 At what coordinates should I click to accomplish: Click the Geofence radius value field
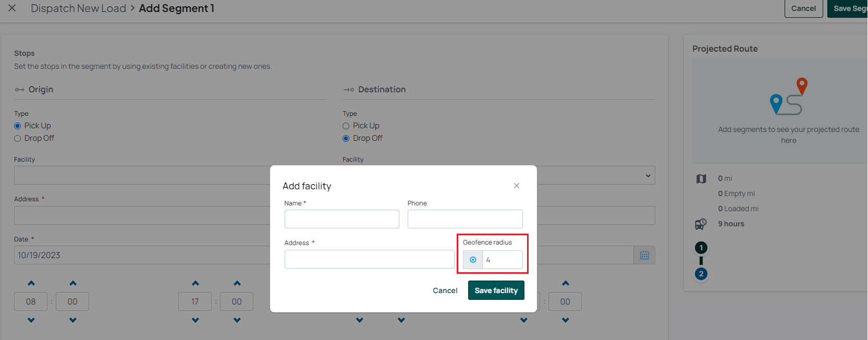click(503, 260)
